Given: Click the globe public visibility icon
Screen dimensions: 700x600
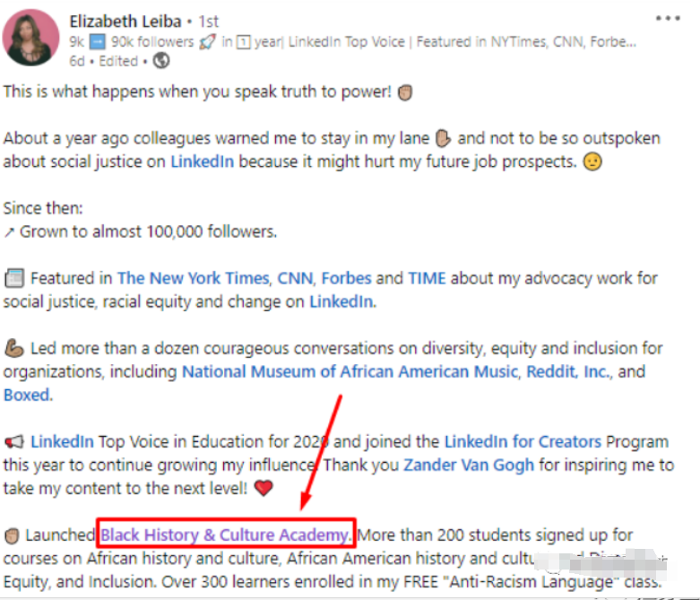Looking at the screenshot, I should 161,60.
